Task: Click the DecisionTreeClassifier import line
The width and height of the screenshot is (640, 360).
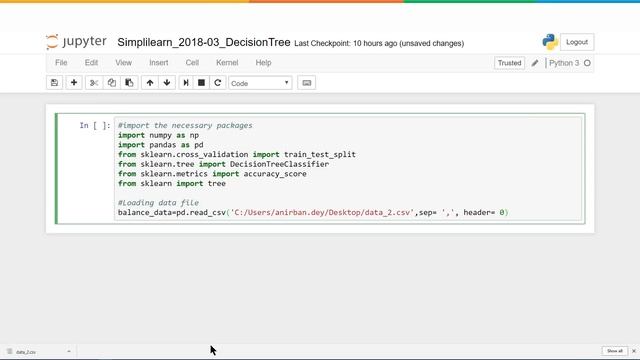Action: click(x=223, y=164)
